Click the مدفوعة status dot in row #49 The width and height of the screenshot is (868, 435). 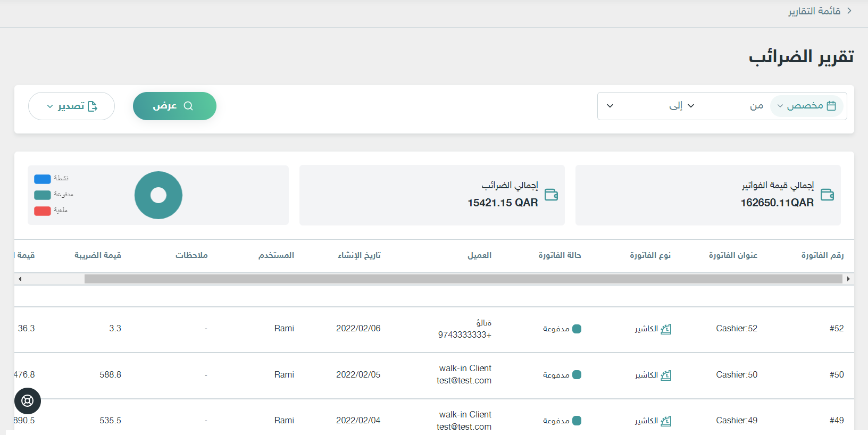577,421
